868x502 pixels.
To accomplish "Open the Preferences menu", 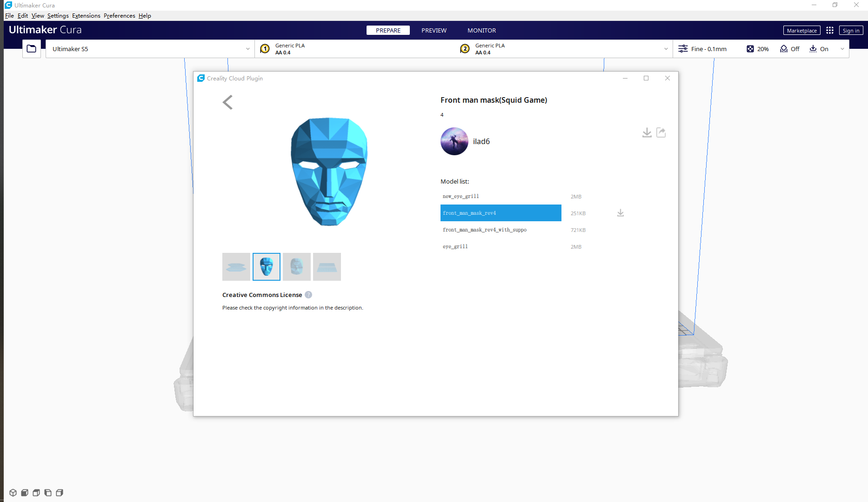I will 119,16.
